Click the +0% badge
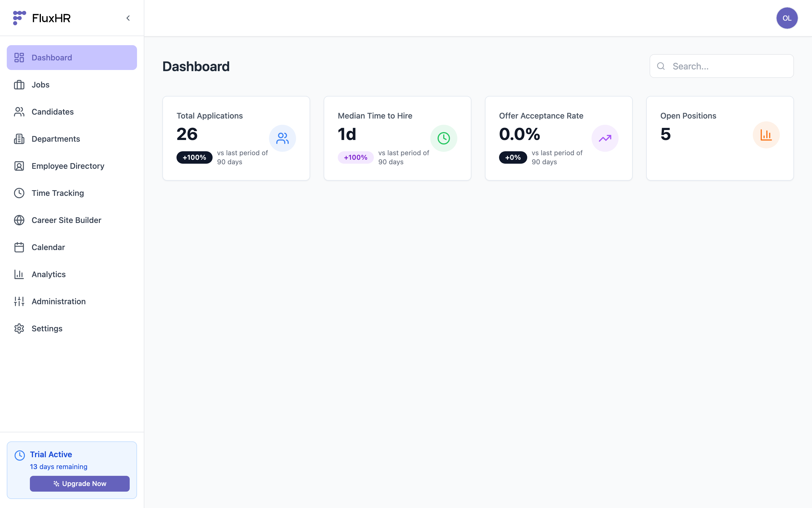The width and height of the screenshot is (812, 508). (513, 157)
